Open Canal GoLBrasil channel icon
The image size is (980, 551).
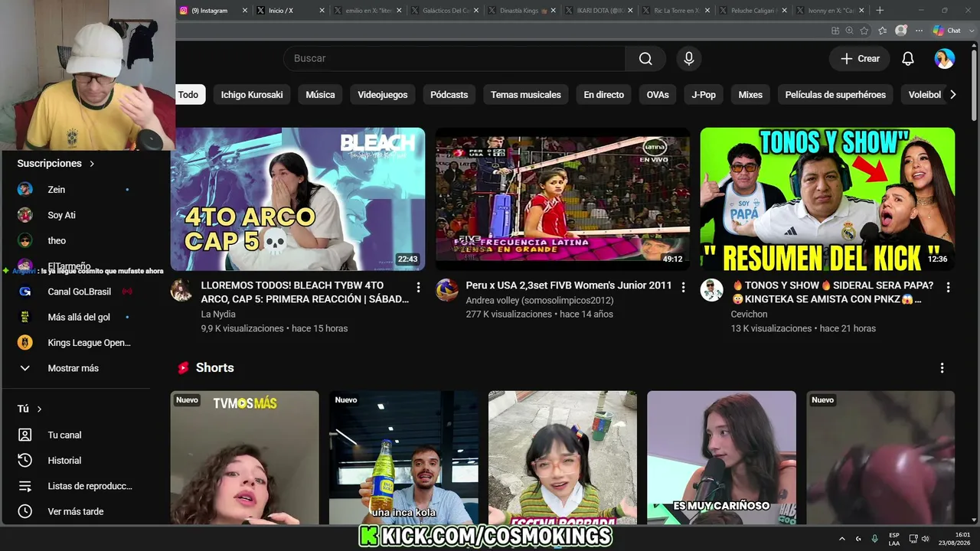point(25,292)
